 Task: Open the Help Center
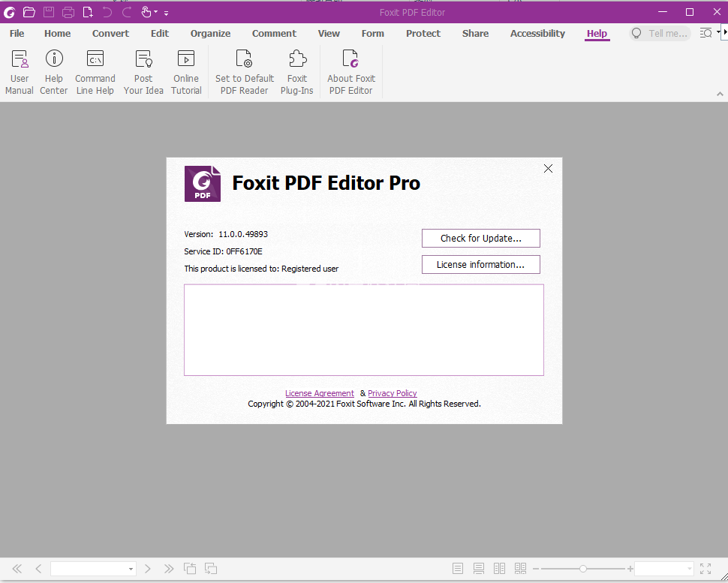(54, 72)
